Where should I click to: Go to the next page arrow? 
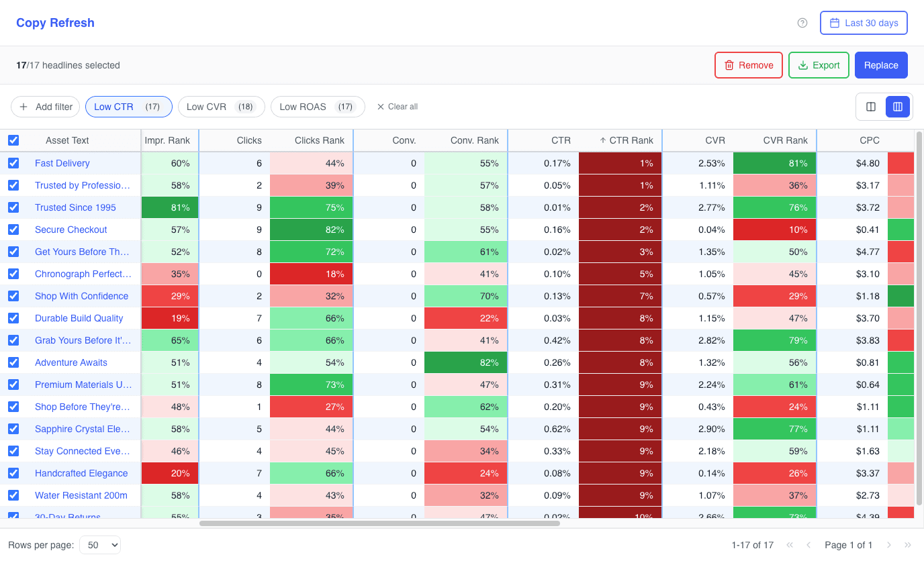[889, 545]
